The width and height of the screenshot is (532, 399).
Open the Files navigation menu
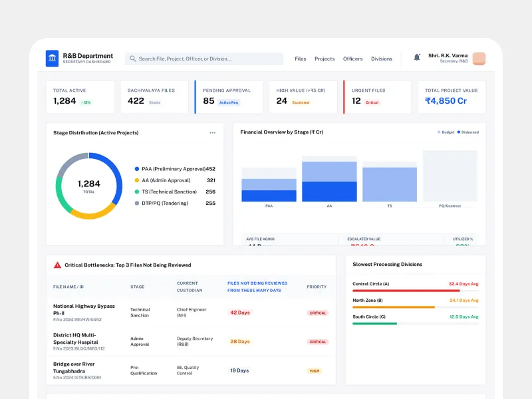[301, 59]
